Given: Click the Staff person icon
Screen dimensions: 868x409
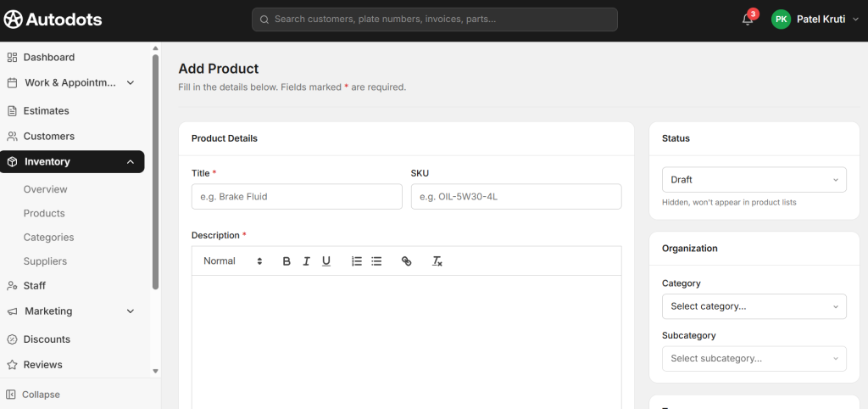Looking at the screenshot, I should click(12, 286).
